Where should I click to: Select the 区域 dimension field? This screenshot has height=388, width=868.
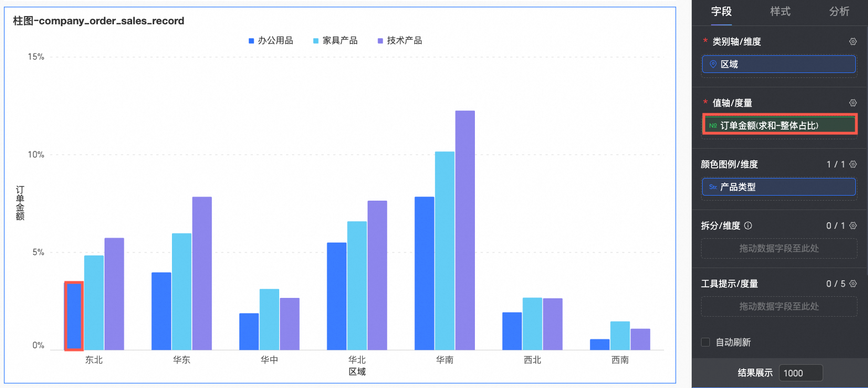[x=779, y=64]
